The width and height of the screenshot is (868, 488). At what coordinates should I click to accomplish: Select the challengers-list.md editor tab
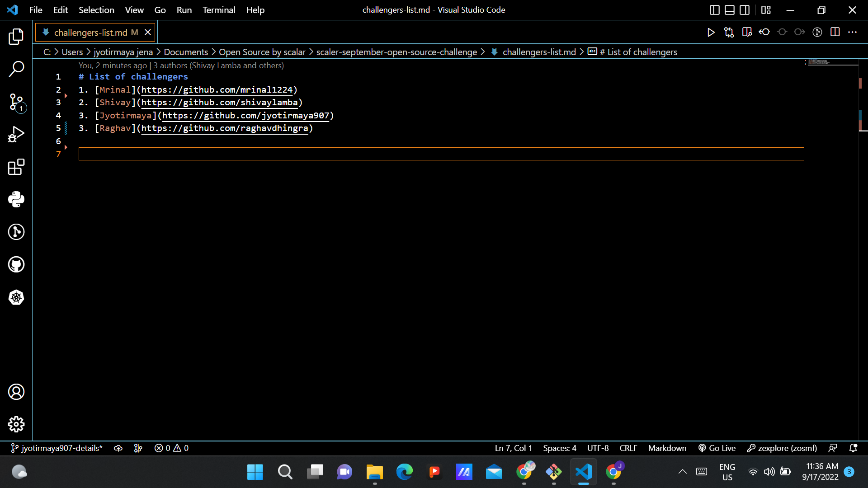point(95,33)
